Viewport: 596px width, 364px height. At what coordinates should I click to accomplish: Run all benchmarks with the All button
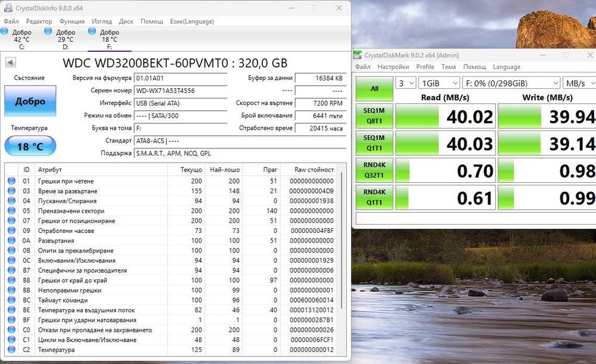point(374,89)
